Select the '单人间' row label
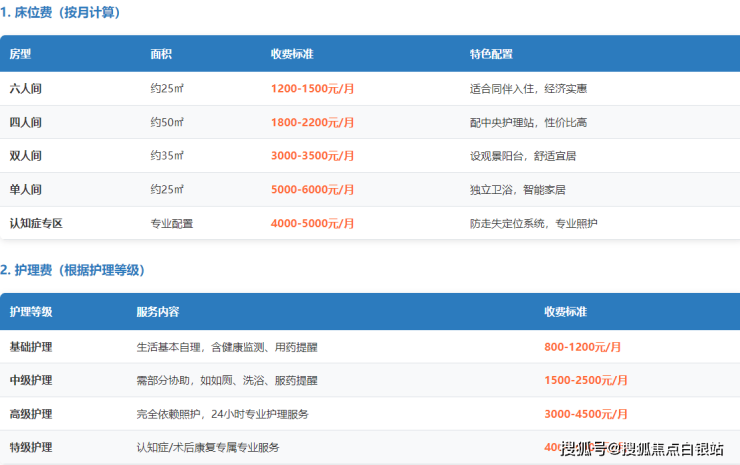This screenshot has height=465, width=740. tap(25, 190)
